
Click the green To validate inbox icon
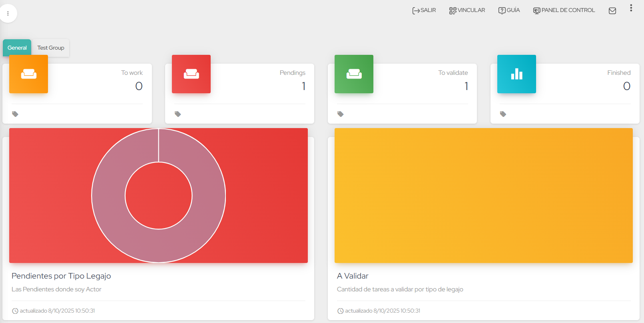pyautogui.click(x=354, y=74)
